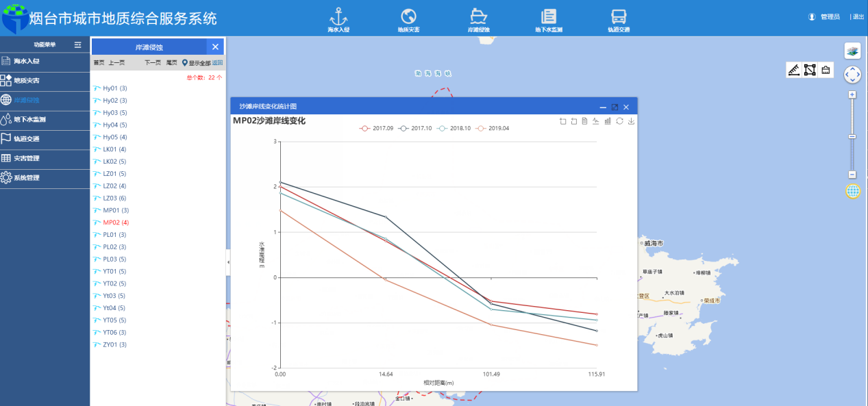
Task: Download the chart using the save icon
Action: coord(630,120)
